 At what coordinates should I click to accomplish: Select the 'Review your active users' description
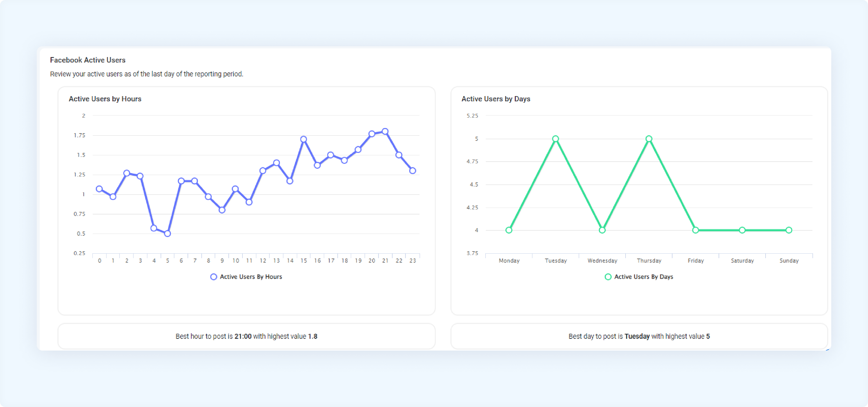tap(147, 74)
